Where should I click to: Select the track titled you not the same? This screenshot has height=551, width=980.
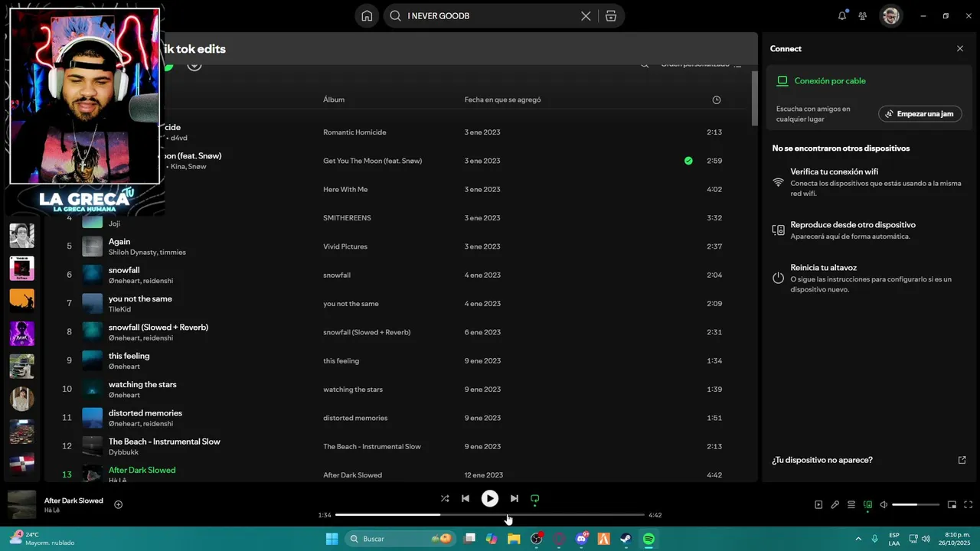(140, 298)
